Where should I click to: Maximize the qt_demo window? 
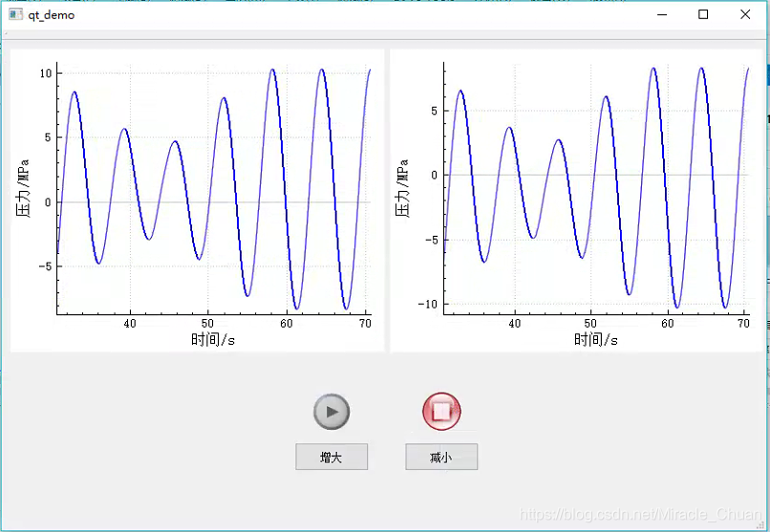pos(703,14)
